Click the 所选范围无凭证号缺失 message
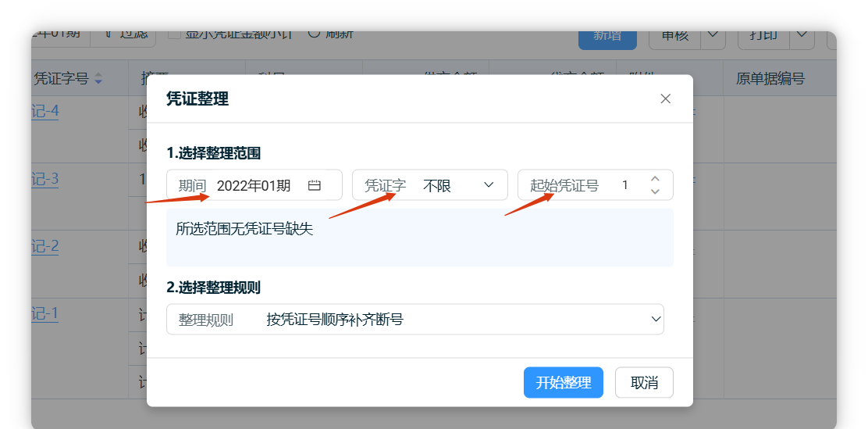Image resolution: width=868 pixels, height=429 pixels. [x=244, y=228]
